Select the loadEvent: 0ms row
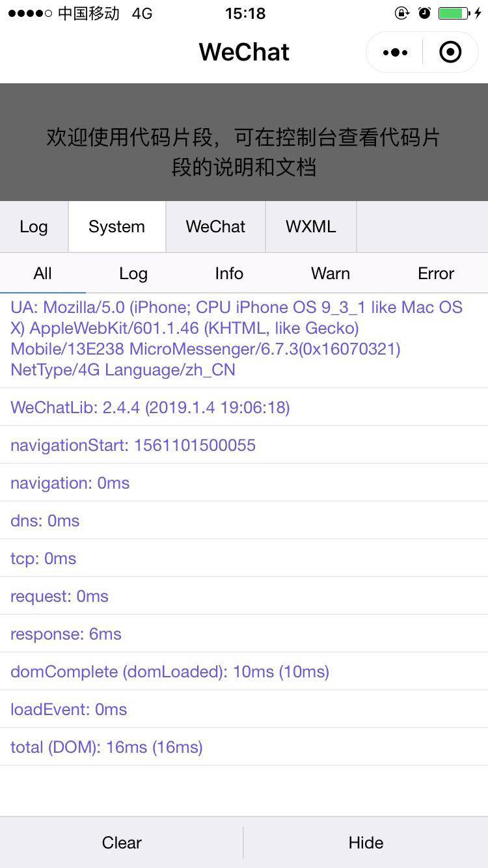 [x=244, y=709]
